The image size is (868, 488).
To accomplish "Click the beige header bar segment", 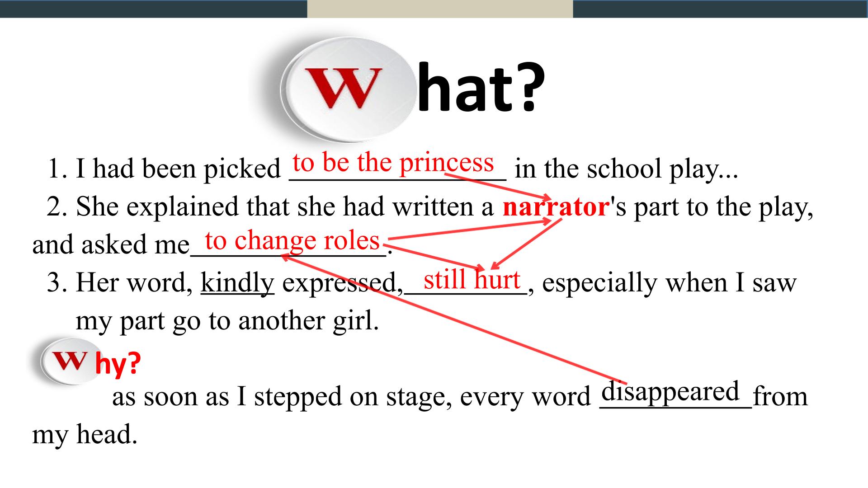I will 440,9.
